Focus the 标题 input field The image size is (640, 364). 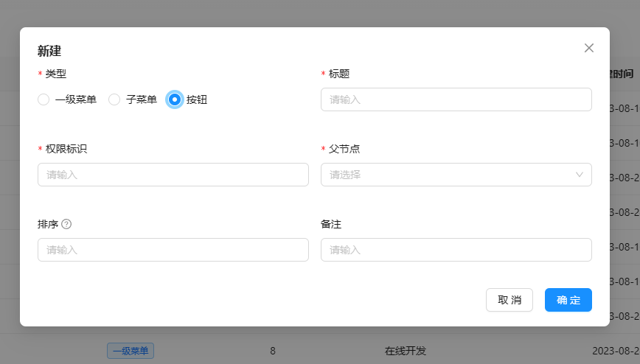(456, 99)
